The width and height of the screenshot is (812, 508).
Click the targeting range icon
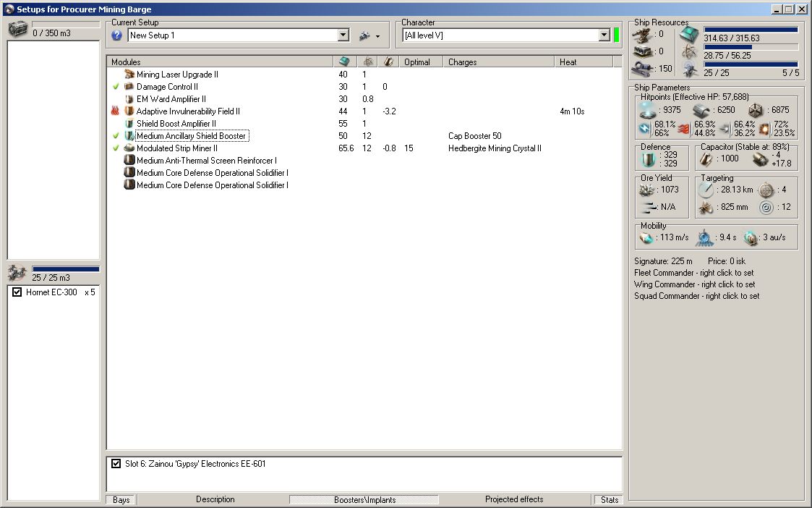pyautogui.click(x=706, y=190)
